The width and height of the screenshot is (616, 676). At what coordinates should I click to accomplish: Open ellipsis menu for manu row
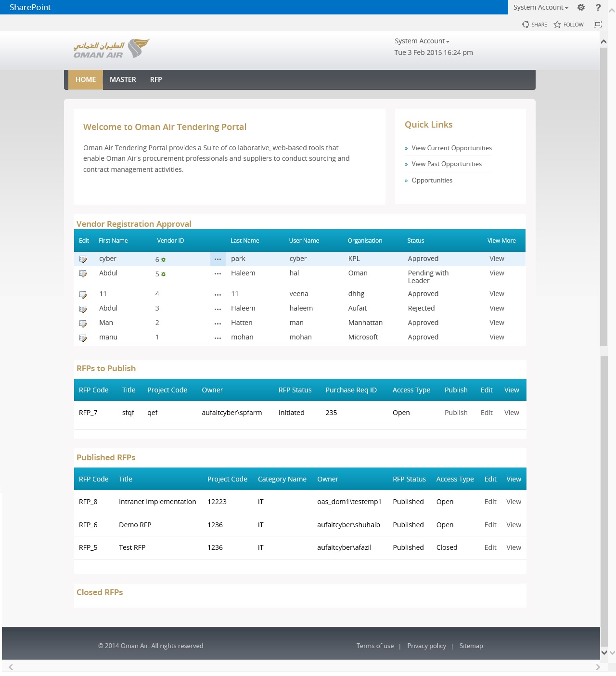(218, 338)
